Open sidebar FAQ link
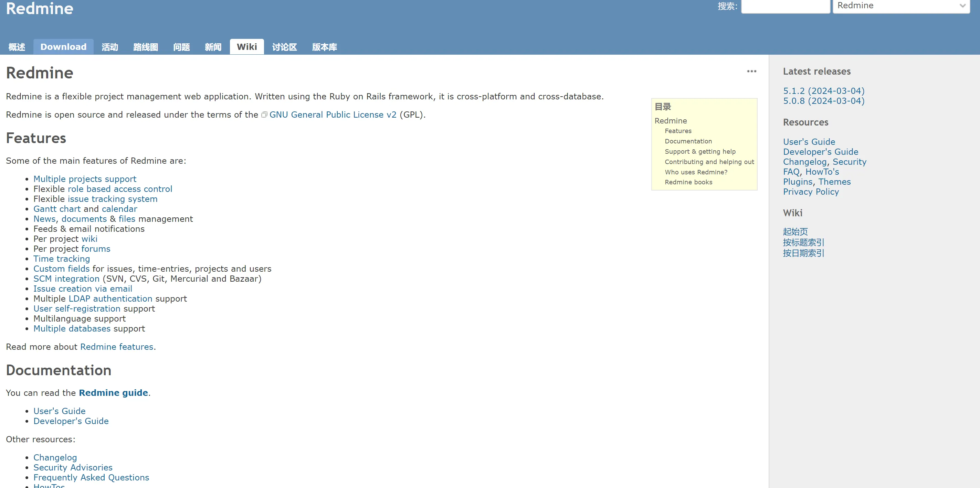This screenshot has width=980, height=488. tap(791, 172)
